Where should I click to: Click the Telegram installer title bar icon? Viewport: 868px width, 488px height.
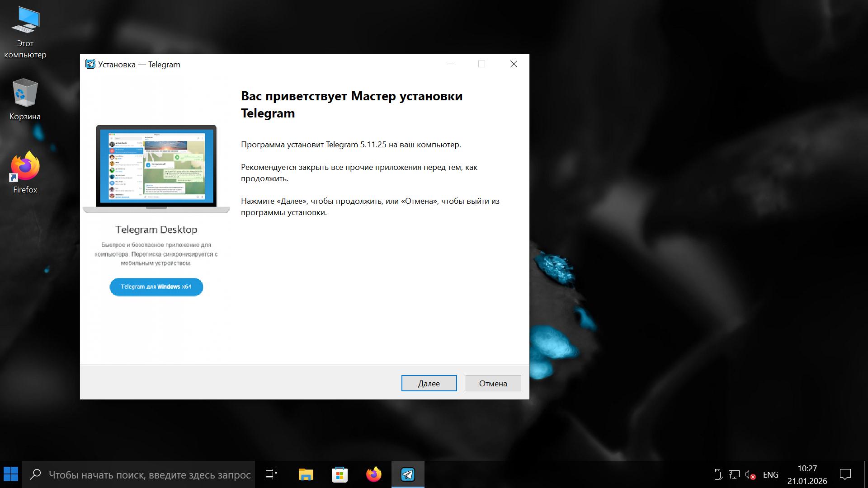[x=90, y=64]
